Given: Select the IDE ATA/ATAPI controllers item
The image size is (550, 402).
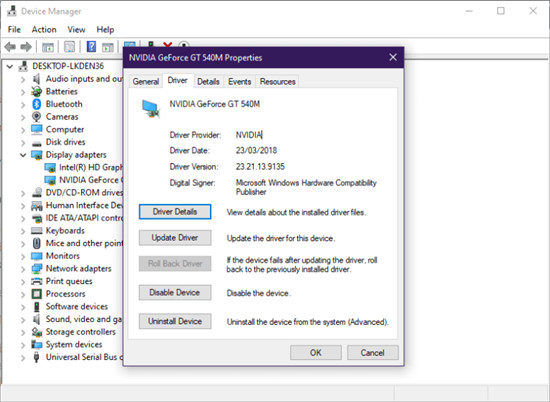Looking at the screenshot, I should coord(84,218).
